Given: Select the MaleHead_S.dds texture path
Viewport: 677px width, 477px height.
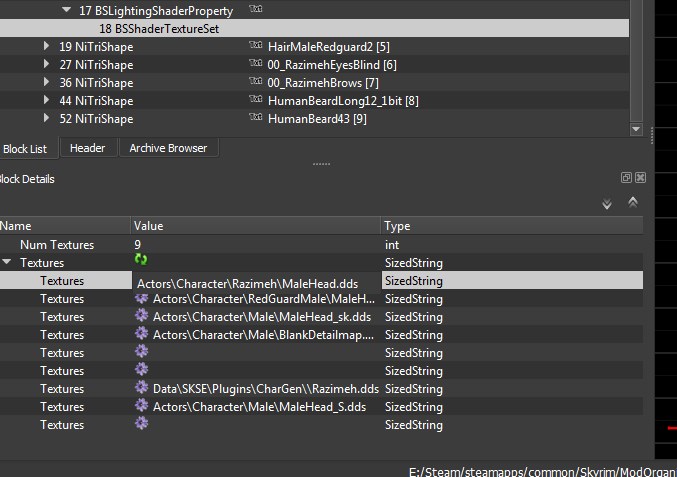Looking at the screenshot, I should pos(259,407).
